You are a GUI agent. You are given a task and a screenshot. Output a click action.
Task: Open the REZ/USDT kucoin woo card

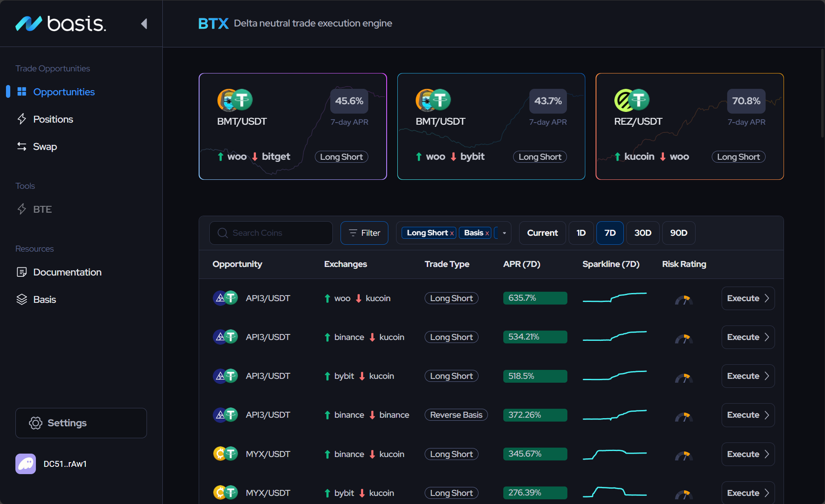[690, 126]
